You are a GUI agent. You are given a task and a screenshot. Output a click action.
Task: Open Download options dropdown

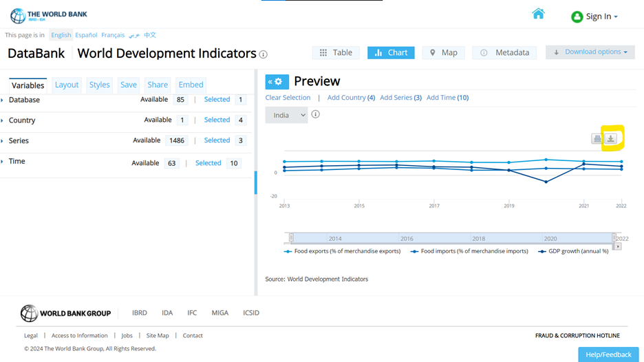590,52
